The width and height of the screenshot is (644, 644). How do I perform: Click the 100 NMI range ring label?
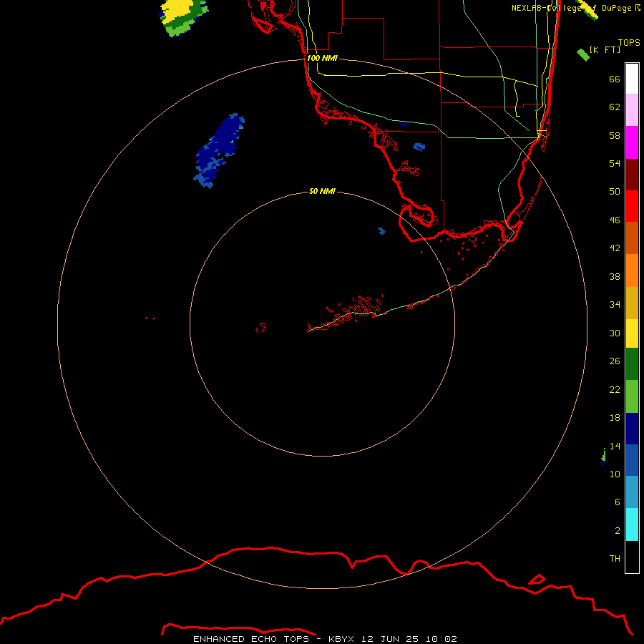pos(322,58)
